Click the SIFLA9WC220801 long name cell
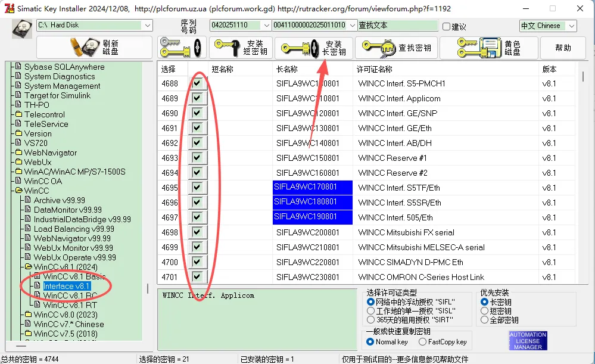This screenshot has width=595, height=364. coord(308,262)
